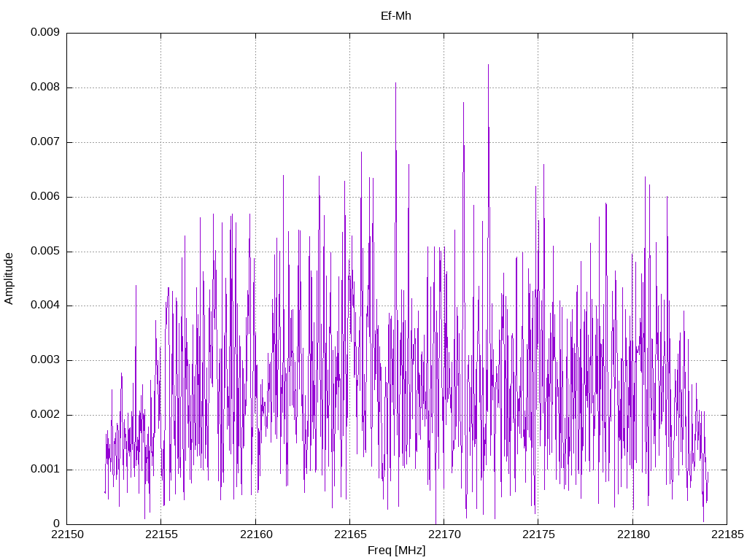Click y-axis tick value 0.005
Screen dimensions: 747x560
(45, 251)
